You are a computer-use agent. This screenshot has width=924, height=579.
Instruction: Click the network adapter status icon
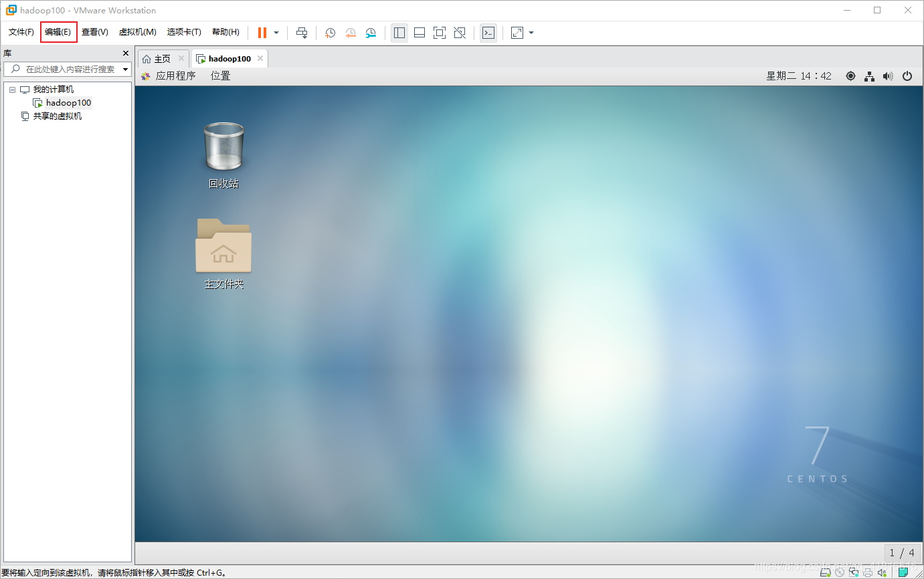[x=854, y=572]
